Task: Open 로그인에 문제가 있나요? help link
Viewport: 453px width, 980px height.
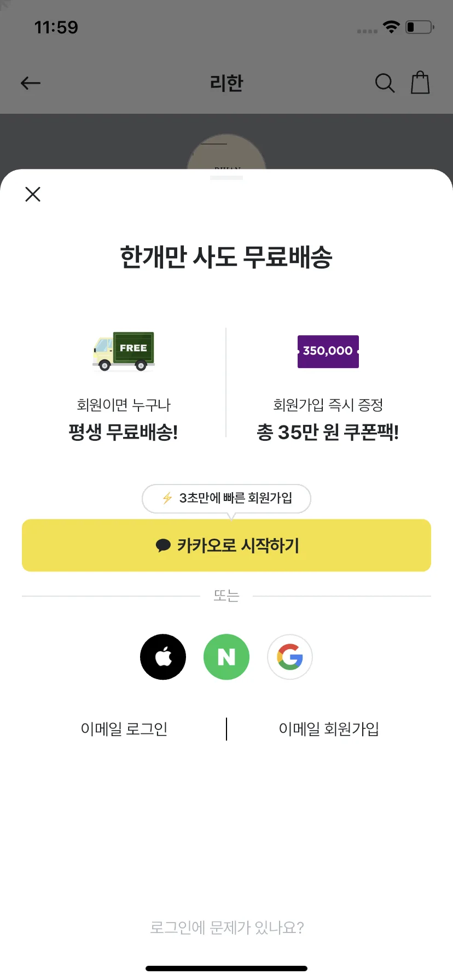Action: click(226, 927)
